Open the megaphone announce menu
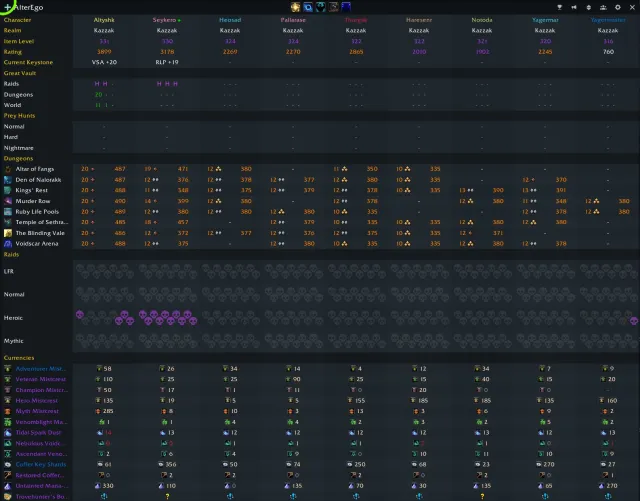 tap(574, 7)
